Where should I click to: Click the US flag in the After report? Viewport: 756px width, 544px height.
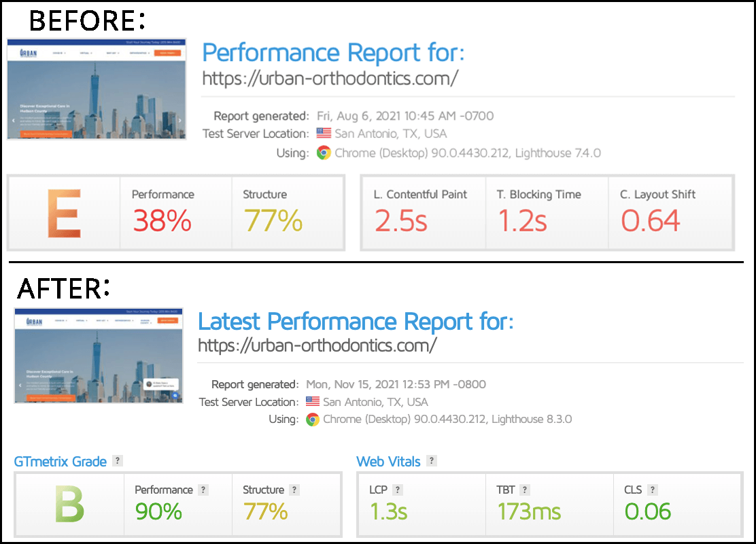coord(313,401)
